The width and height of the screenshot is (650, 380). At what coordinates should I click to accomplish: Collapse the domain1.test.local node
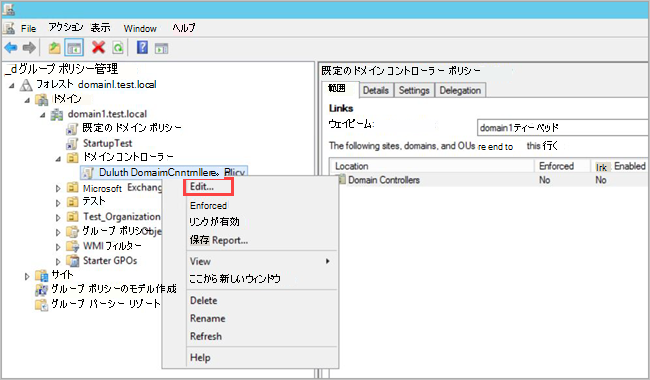[x=43, y=115]
